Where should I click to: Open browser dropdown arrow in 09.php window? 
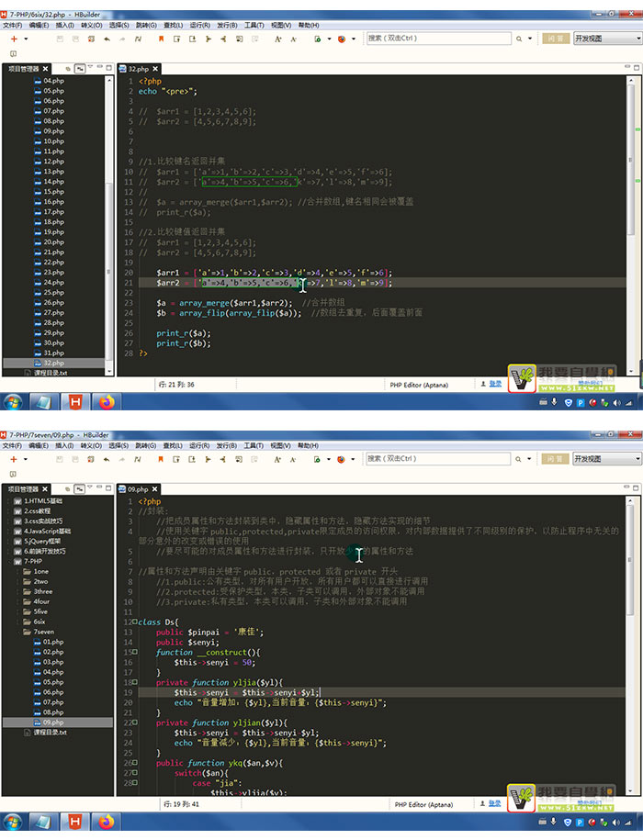[353, 459]
